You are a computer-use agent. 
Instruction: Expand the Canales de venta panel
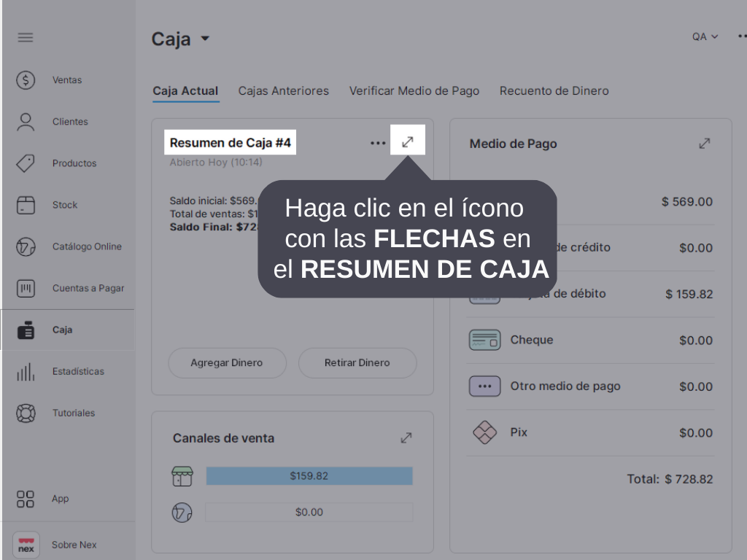click(x=406, y=438)
